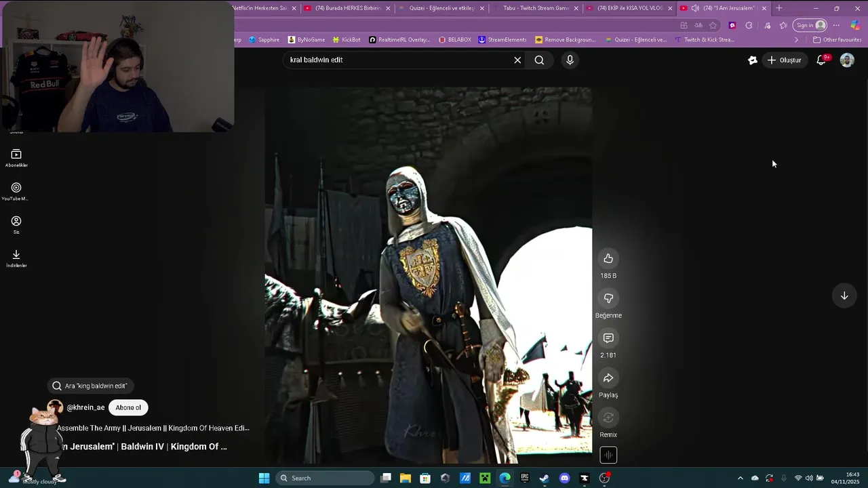Image resolution: width=868 pixels, height=488 pixels.
Task: Search suggestion Ara "king baldwin edit"
Action: 90,386
